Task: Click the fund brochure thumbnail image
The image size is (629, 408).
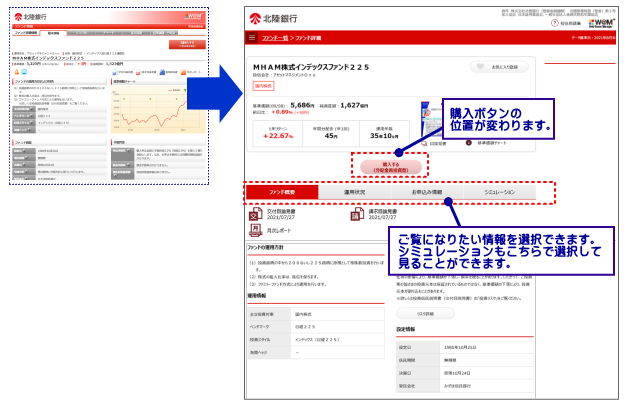Action: (431, 119)
